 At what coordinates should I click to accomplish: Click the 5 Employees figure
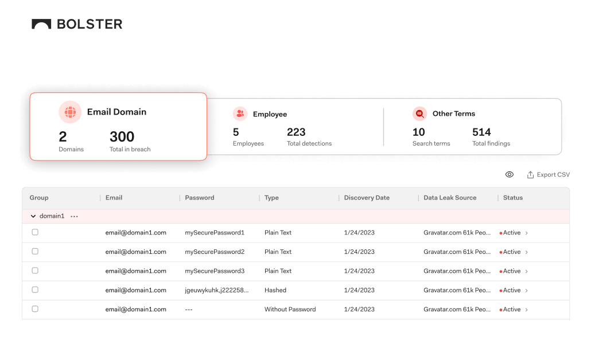tap(236, 132)
